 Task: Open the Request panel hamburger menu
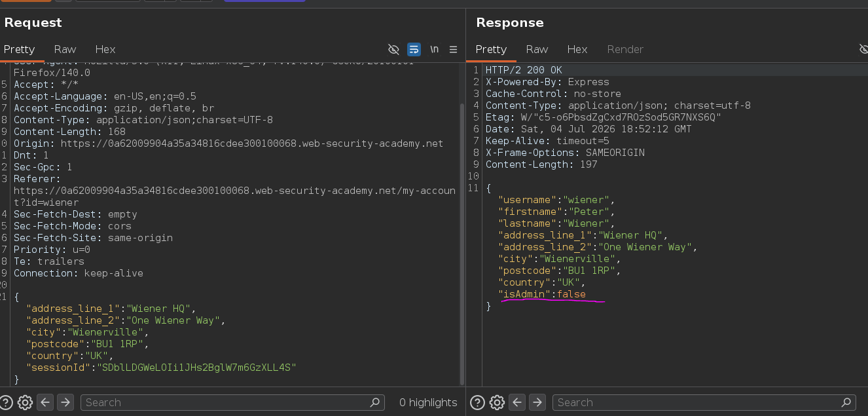click(454, 49)
